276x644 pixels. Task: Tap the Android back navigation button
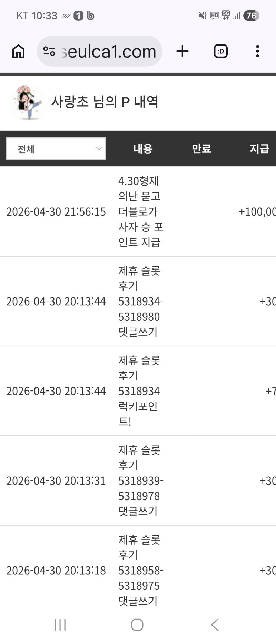(x=215, y=625)
